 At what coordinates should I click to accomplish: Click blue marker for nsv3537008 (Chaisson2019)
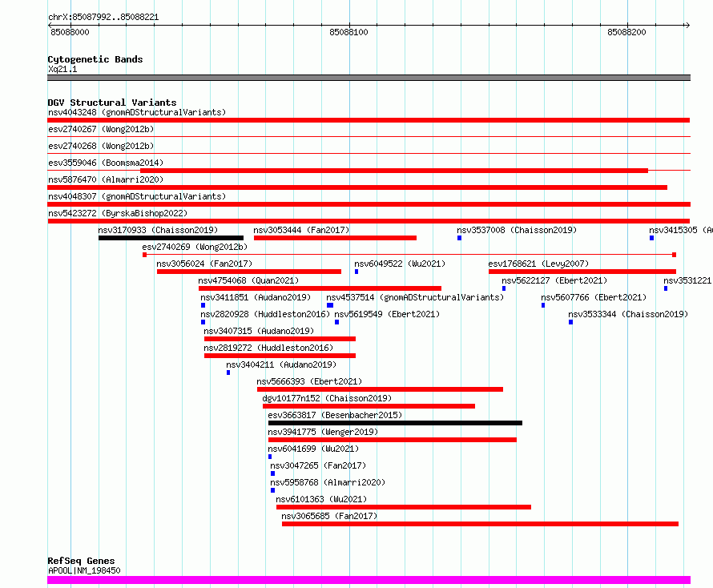coord(459,238)
